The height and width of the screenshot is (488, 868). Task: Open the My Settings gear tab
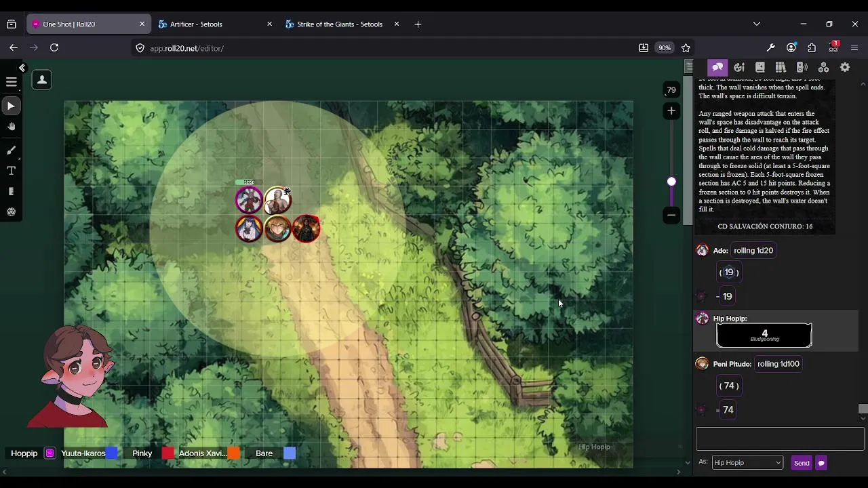(x=845, y=67)
